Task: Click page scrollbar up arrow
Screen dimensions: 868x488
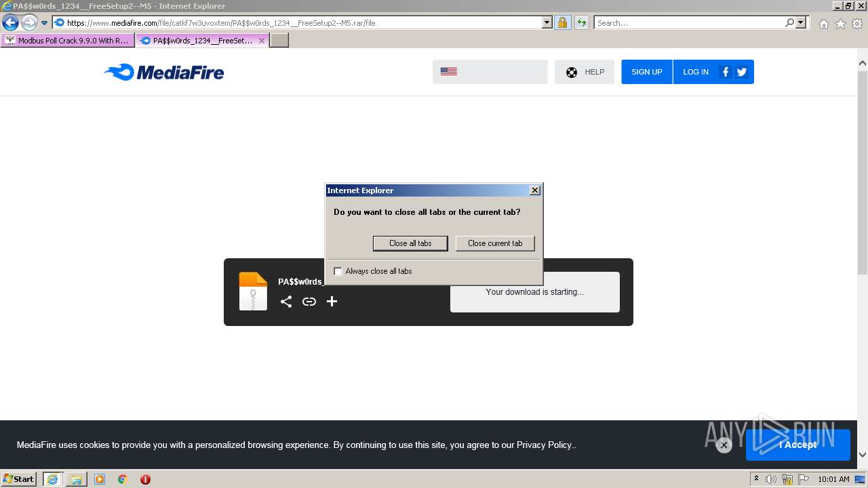Action: tap(863, 64)
